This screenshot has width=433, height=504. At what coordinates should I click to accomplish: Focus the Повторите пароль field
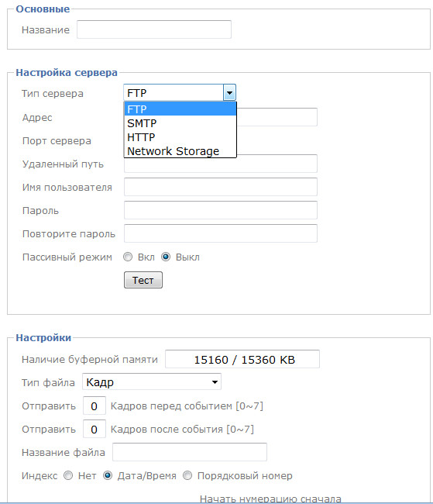(221, 233)
